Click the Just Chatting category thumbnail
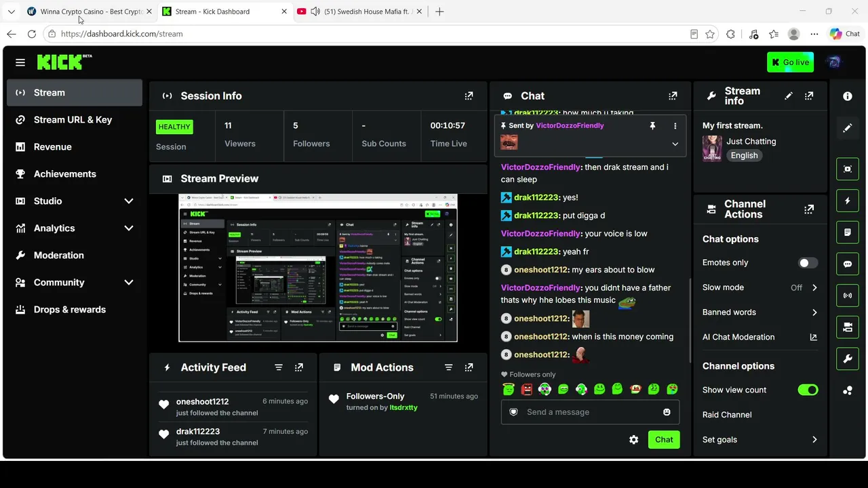Viewport: 868px width, 488px height. (x=712, y=148)
